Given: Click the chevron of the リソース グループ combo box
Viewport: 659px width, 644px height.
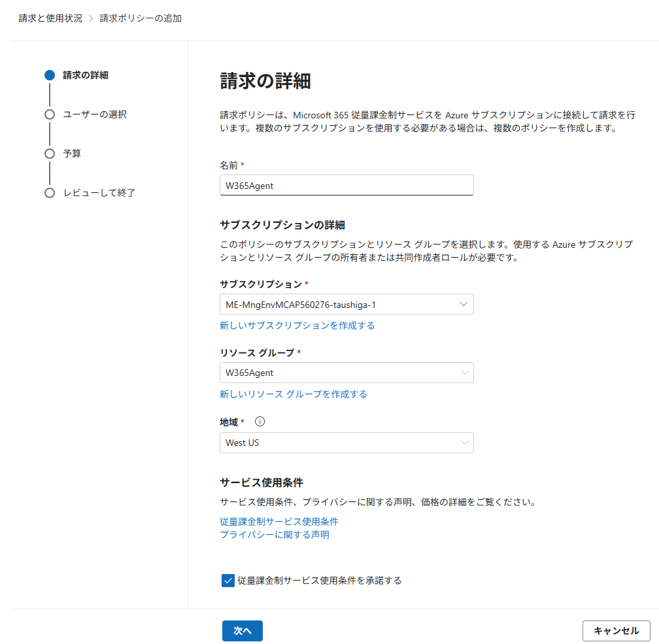Looking at the screenshot, I should click(464, 373).
